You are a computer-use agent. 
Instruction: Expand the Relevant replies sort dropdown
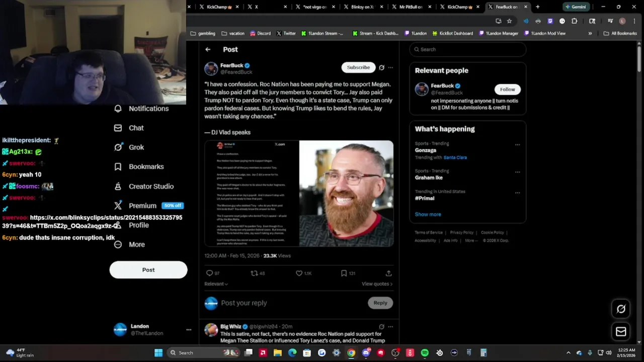[216, 284]
